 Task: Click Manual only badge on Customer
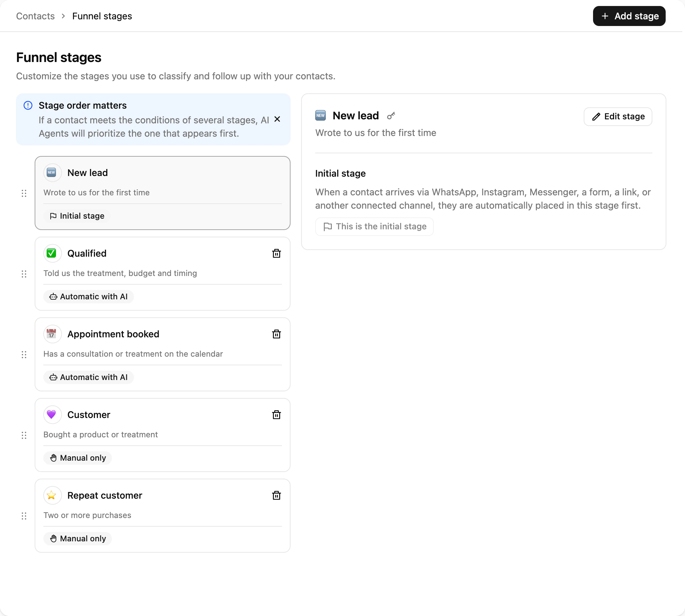point(78,458)
